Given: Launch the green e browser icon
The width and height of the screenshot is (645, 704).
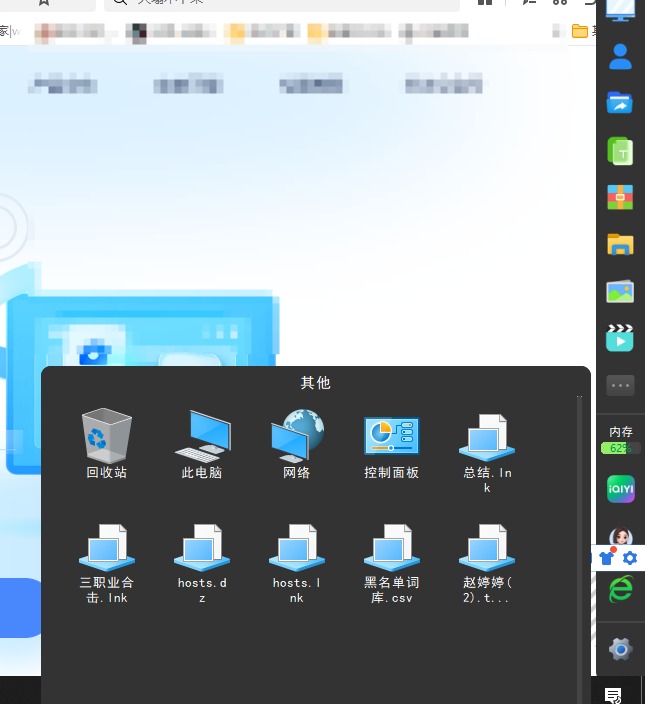Looking at the screenshot, I should pyautogui.click(x=620, y=590).
